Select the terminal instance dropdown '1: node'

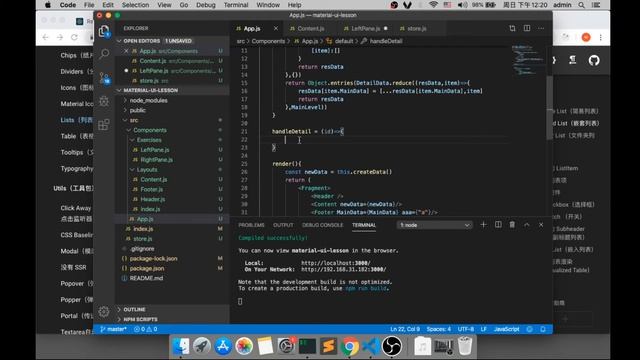[x=434, y=225]
